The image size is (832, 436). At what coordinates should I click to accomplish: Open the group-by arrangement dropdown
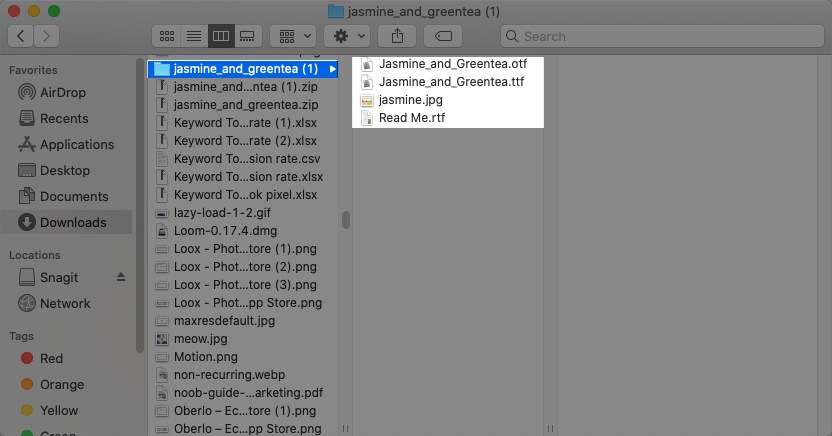click(293, 36)
